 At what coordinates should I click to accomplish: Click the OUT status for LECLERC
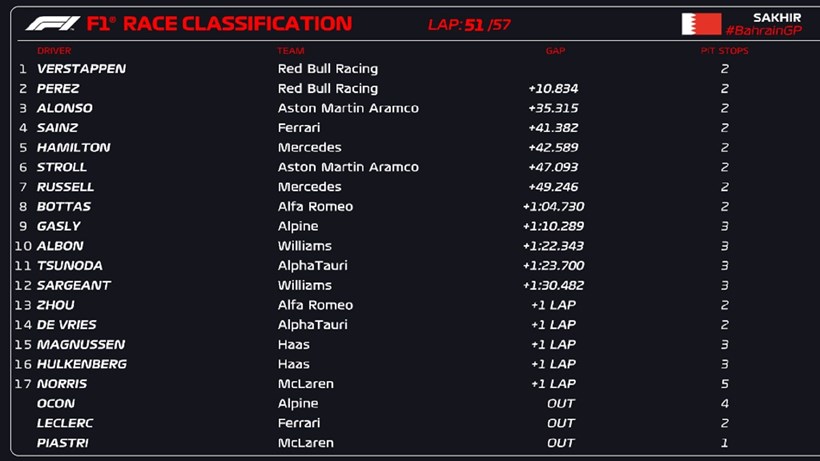pos(561,423)
